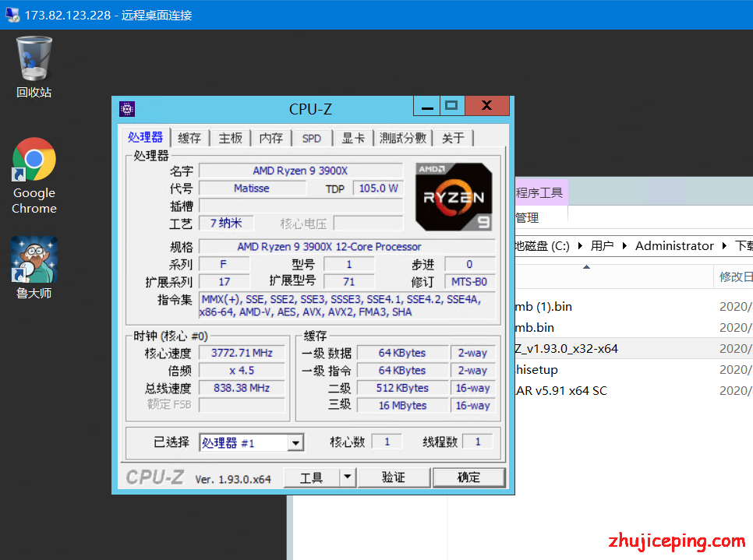
Task: Open the 程序工具 ribbon tab in Explorer
Action: pos(541,193)
